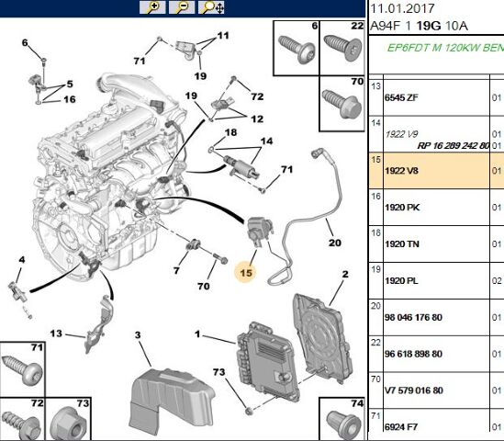
Task: Click the zoom out magnifier icon
Action: (182, 7)
